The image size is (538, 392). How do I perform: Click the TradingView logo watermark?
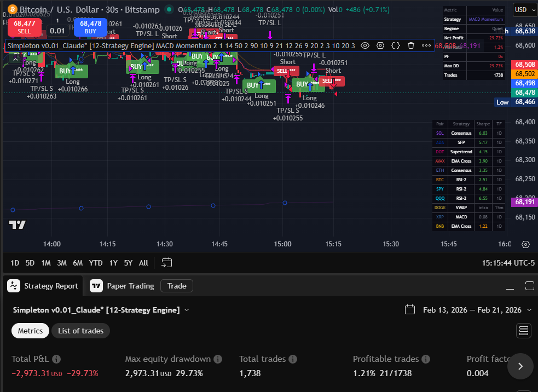tap(17, 224)
